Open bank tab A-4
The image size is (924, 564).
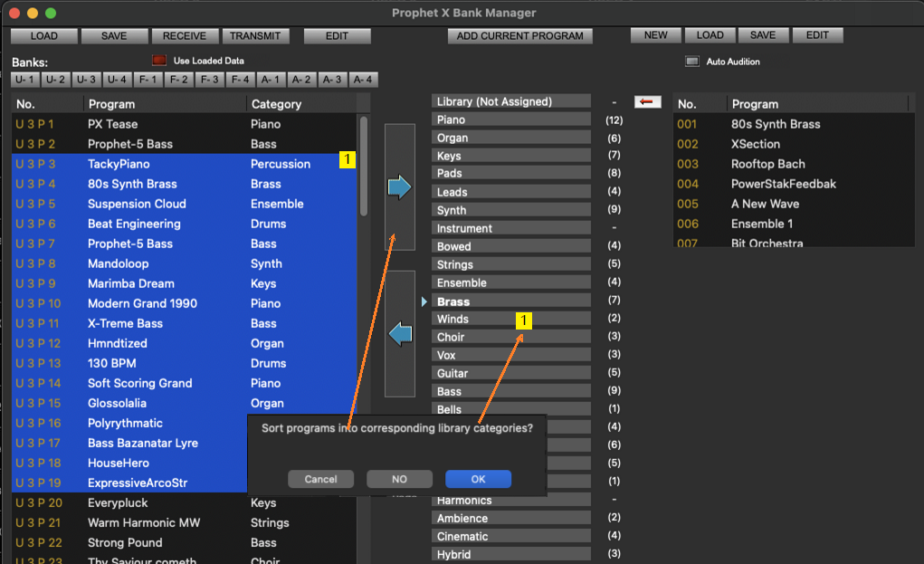point(363,80)
